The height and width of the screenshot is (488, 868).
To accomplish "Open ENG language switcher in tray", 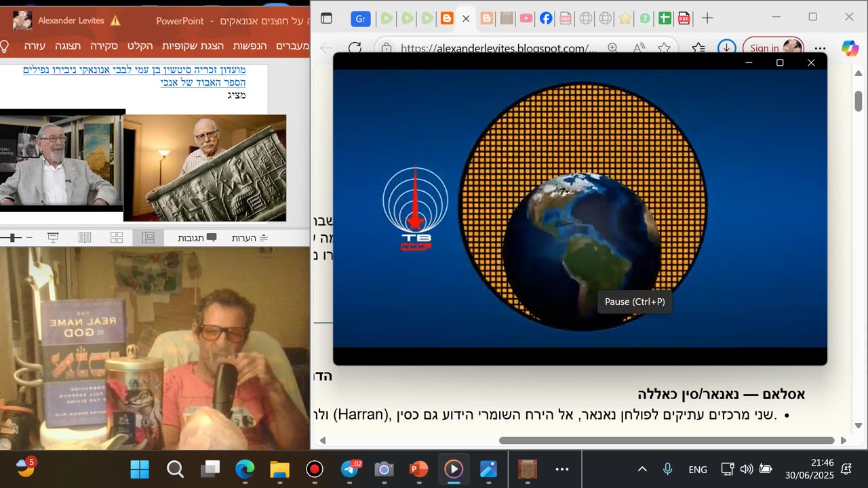I will (698, 469).
